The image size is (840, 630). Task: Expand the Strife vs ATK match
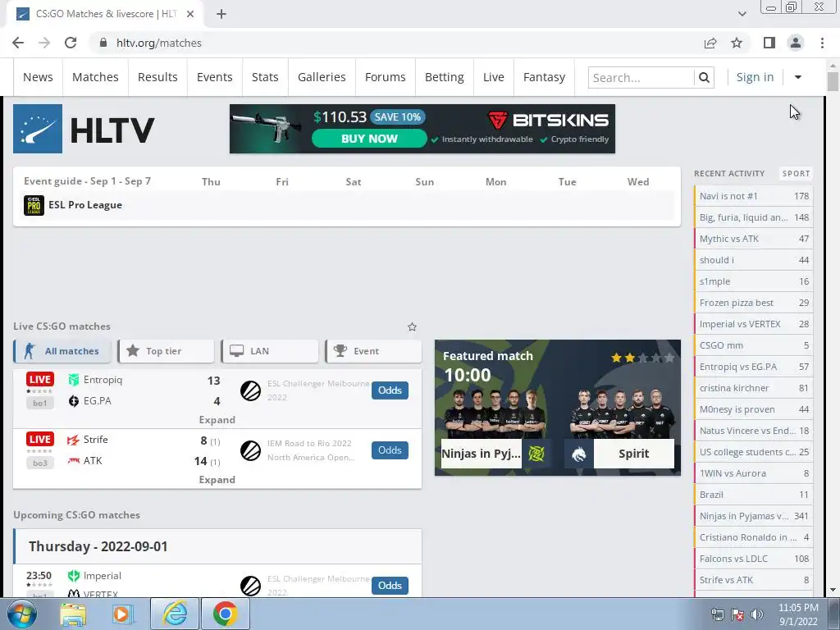point(217,480)
